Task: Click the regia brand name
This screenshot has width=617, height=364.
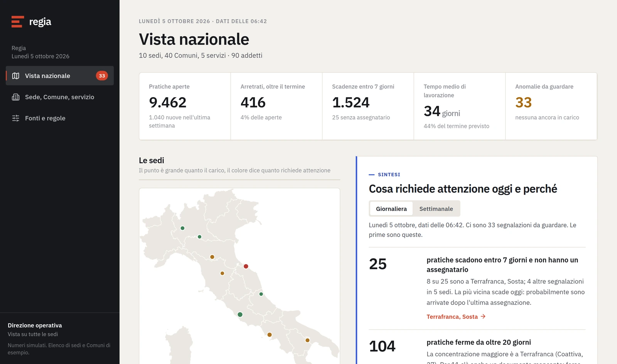Action: click(x=40, y=22)
